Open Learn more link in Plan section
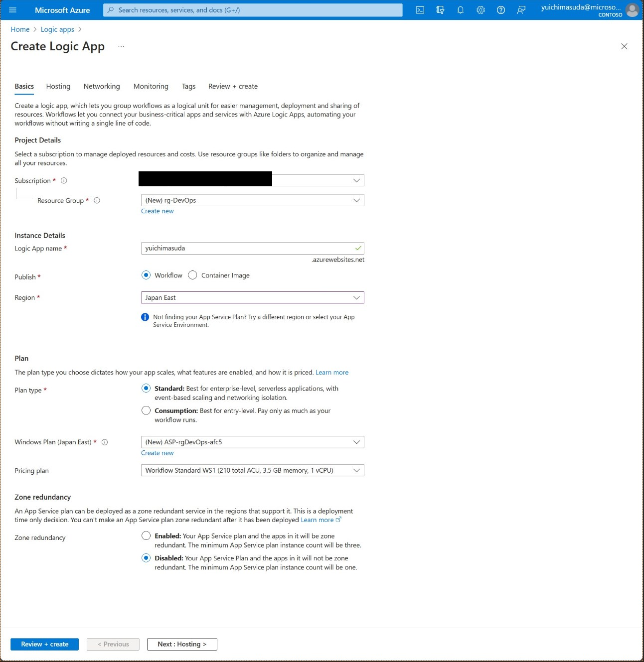 (332, 373)
